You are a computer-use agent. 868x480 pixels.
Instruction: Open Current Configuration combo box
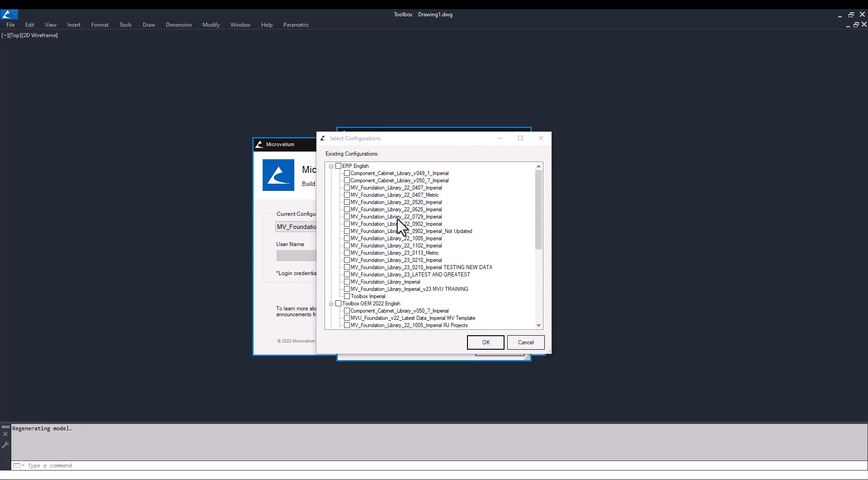(296, 227)
